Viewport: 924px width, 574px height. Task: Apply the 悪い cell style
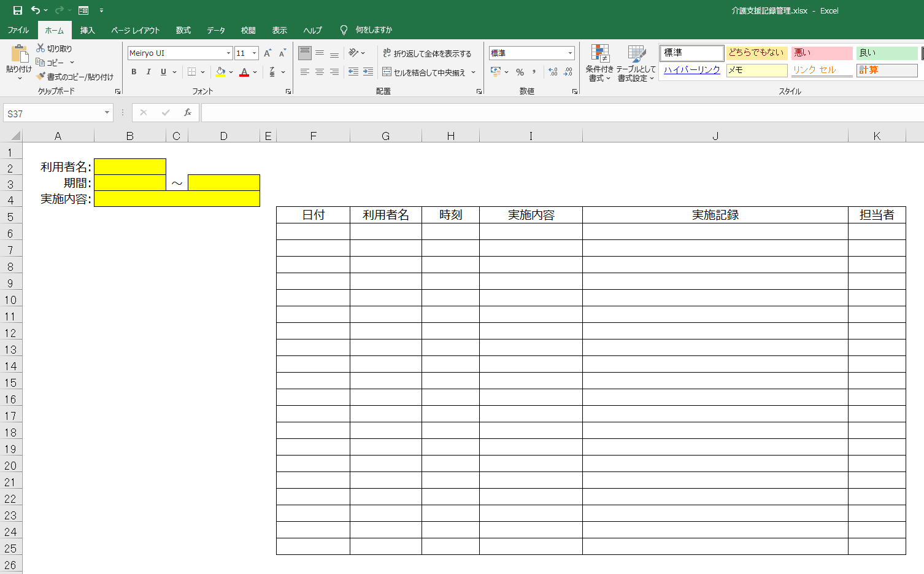822,53
